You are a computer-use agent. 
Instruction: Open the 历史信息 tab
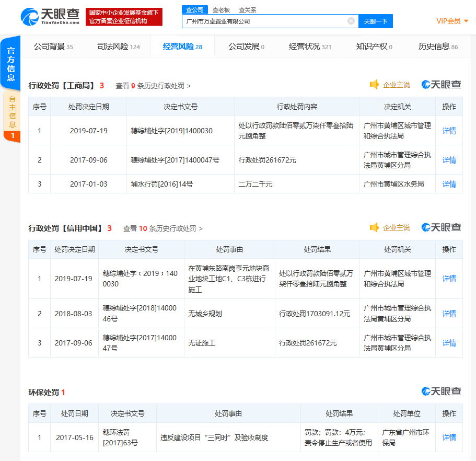tap(438, 47)
